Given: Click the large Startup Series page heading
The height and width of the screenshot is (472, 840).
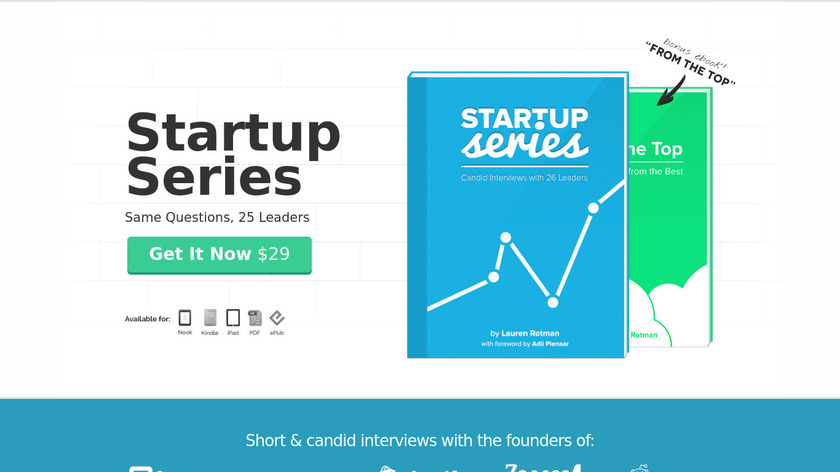Looking at the screenshot, I should tap(233, 155).
